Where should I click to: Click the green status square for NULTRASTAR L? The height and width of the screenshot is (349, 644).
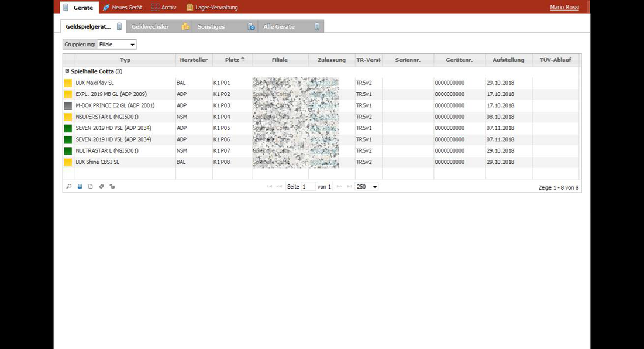point(68,151)
